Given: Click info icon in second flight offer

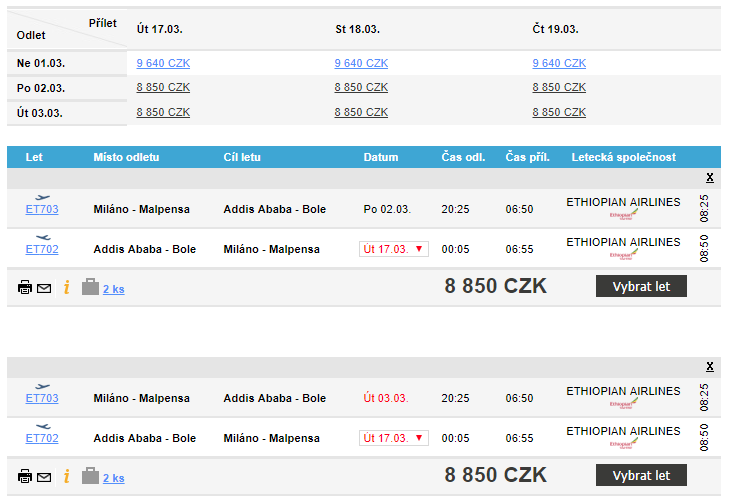Looking at the screenshot, I should [x=67, y=477].
